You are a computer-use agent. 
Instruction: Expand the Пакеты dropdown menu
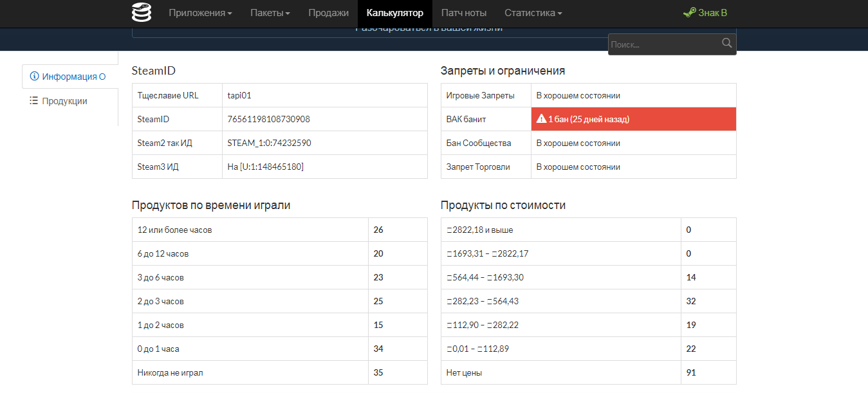(270, 13)
